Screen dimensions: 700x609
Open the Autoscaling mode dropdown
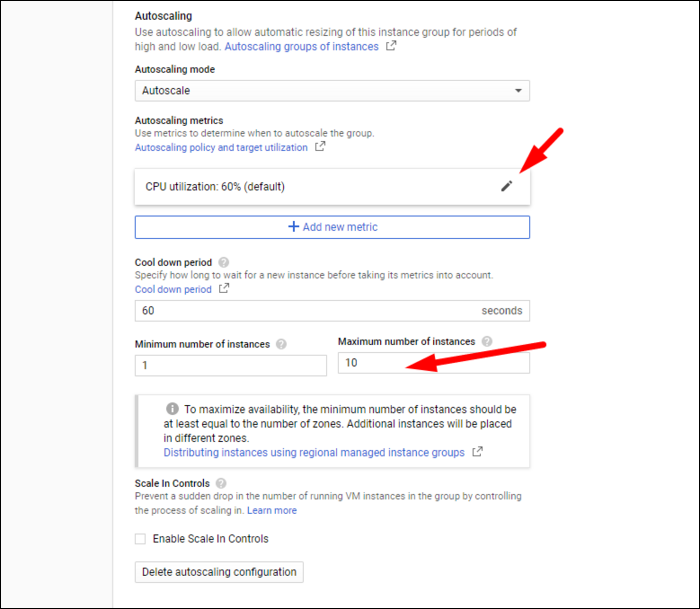click(x=332, y=91)
